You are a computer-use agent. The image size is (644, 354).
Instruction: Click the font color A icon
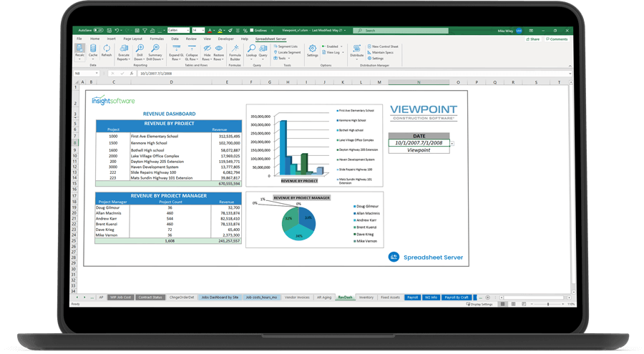(x=210, y=30)
